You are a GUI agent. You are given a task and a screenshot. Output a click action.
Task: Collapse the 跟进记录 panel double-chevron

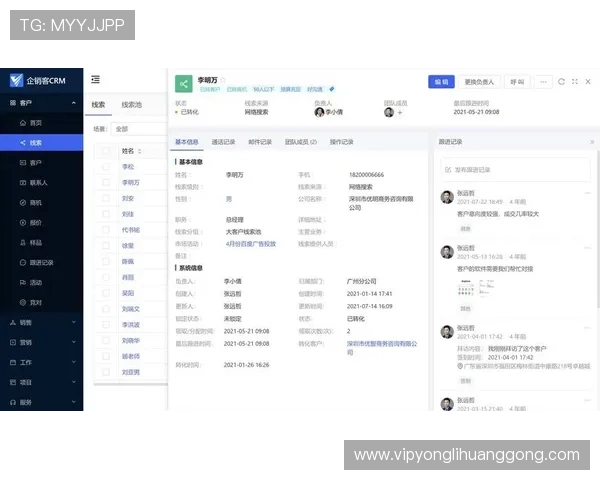tap(592, 142)
